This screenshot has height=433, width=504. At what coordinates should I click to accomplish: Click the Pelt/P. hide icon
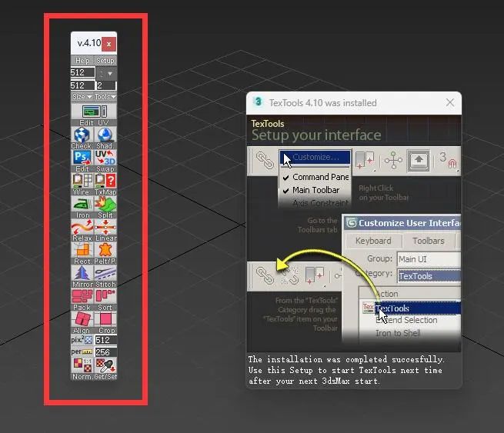pyautogui.click(x=105, y=250)
